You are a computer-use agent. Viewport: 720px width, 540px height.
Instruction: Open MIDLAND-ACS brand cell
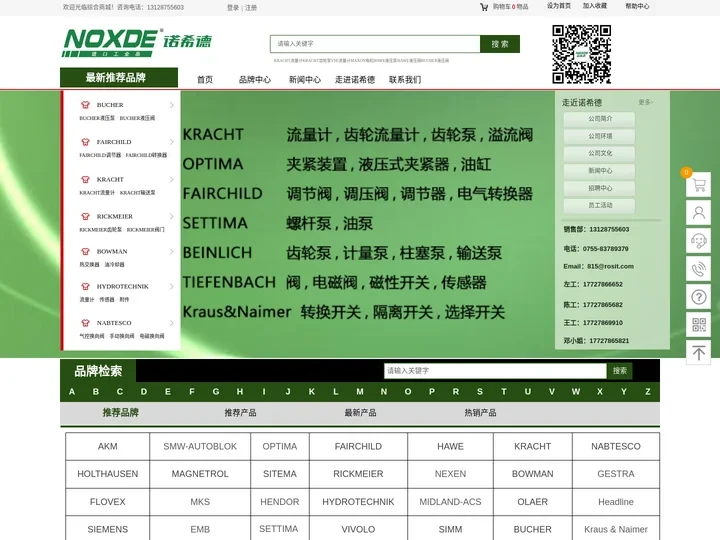click(450, 502)
